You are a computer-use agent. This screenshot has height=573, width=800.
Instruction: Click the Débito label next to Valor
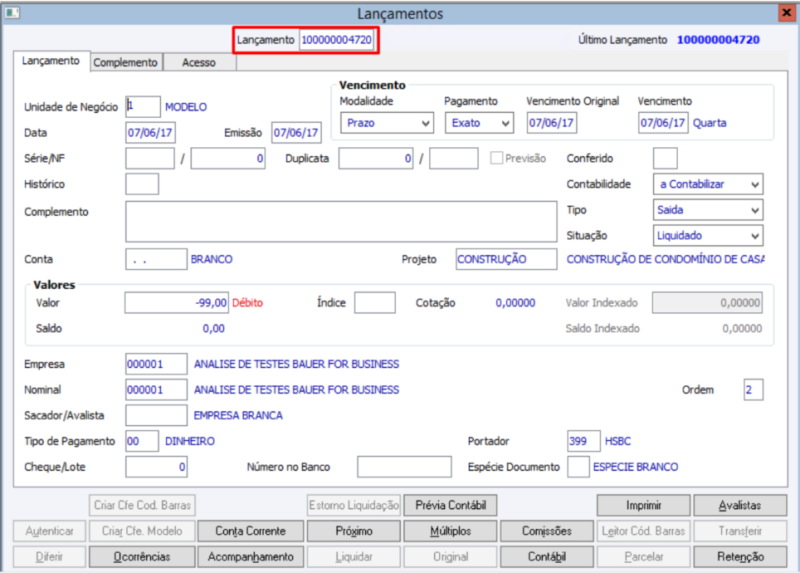pos(247,303)
